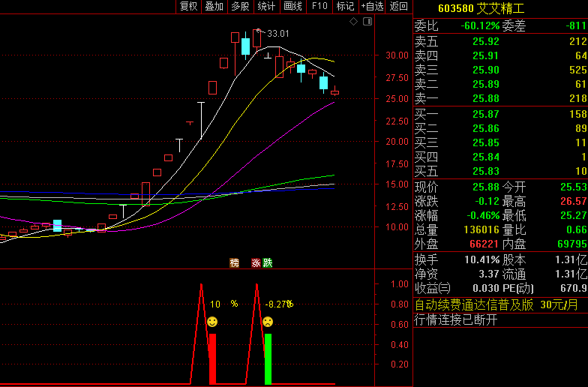
Task: Click the 涨幅 value -0.46%
Action: [483, 215]
